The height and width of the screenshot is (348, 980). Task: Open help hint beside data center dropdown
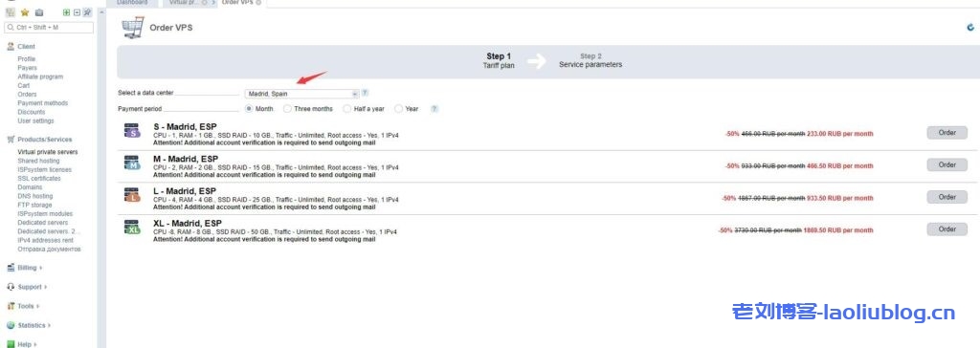(x=365, y=93)
